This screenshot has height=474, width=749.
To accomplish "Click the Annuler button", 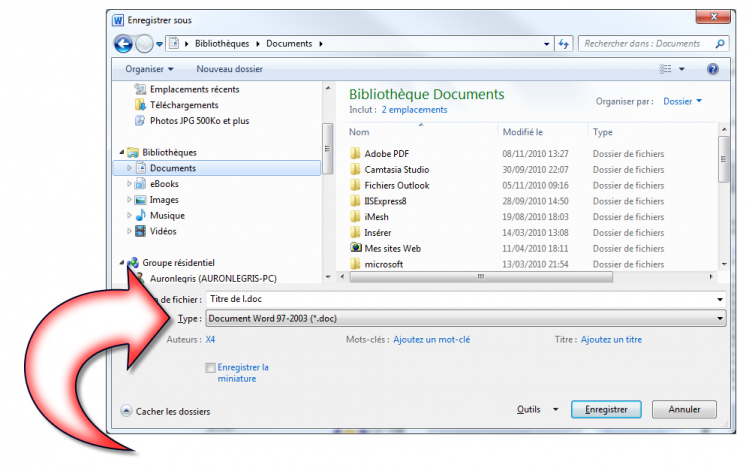I will (x=684, y=409).
